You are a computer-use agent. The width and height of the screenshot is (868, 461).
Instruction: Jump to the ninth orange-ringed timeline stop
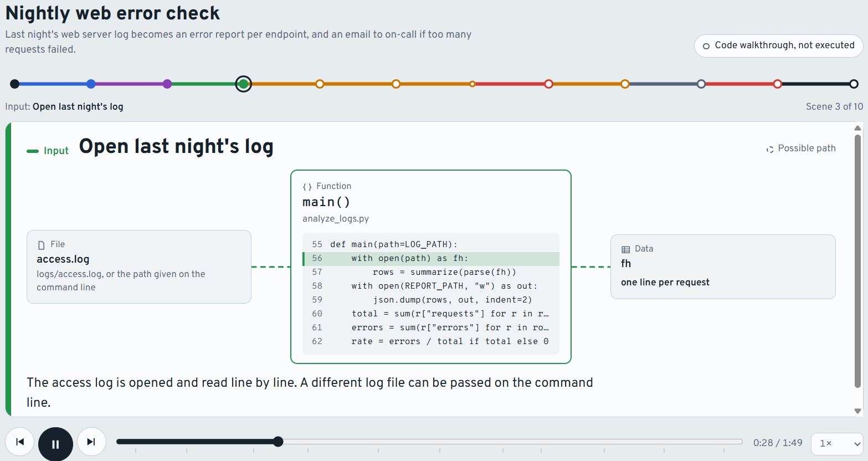click(625, 84)
